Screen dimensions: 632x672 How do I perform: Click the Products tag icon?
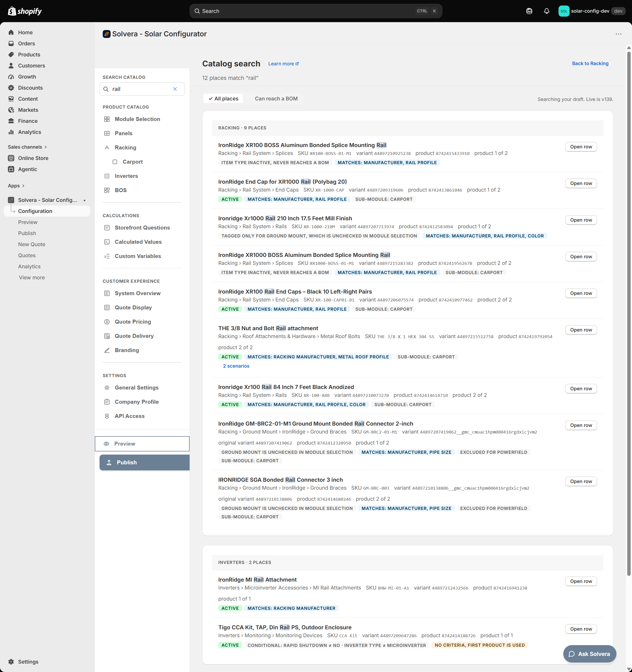[11, 55]
